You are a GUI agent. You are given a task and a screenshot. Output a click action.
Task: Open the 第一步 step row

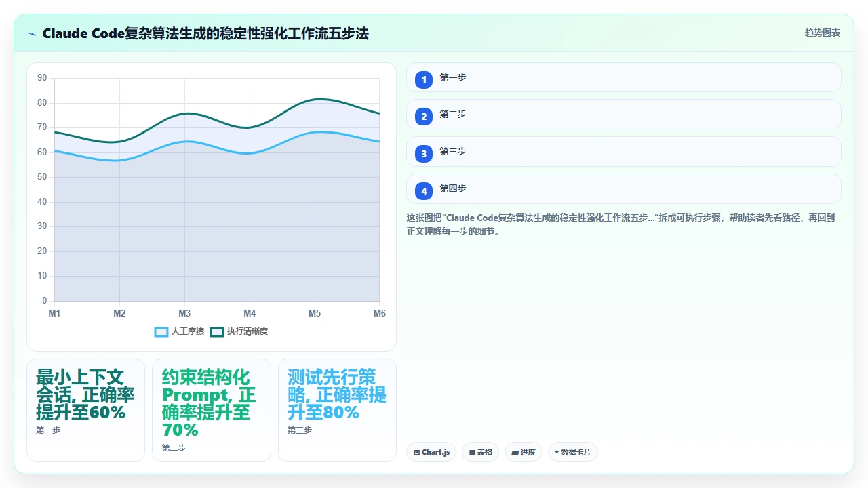624,77
